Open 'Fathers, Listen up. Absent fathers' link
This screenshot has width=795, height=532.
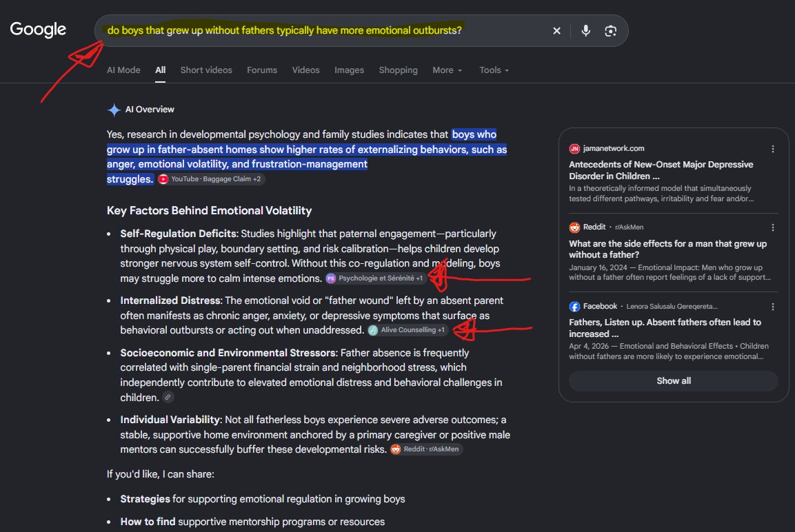pos(665,328)
